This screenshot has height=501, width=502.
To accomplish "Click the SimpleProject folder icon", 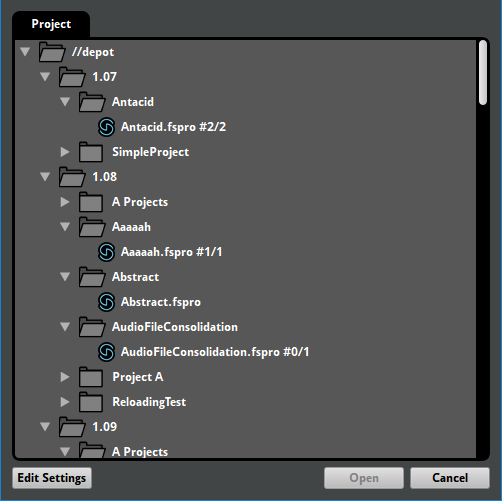I will (91, 152).
